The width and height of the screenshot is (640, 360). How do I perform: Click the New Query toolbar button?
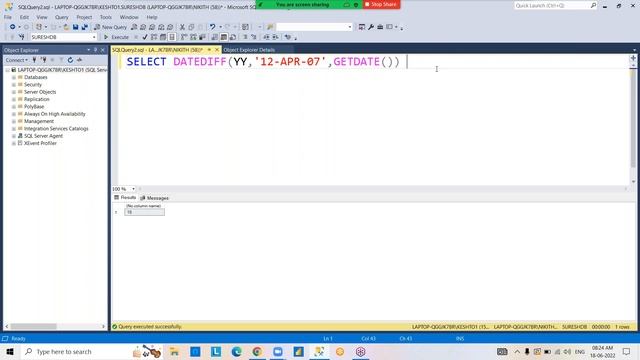pyautogui.click(x=111, y=27)
